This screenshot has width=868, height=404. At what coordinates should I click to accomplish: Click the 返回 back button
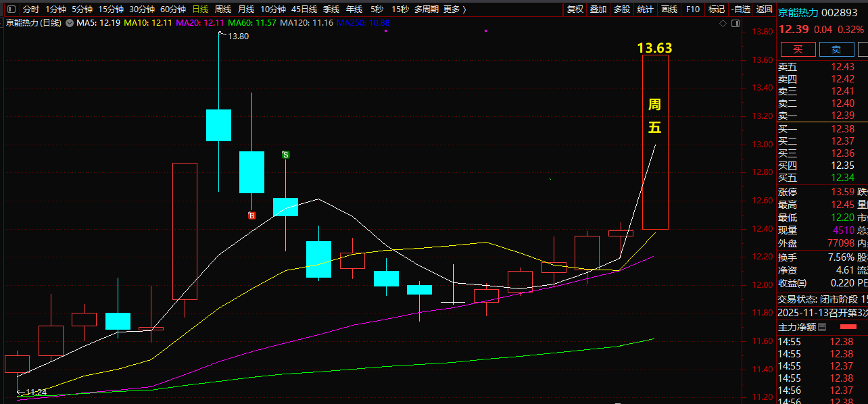tap(764, 9)
